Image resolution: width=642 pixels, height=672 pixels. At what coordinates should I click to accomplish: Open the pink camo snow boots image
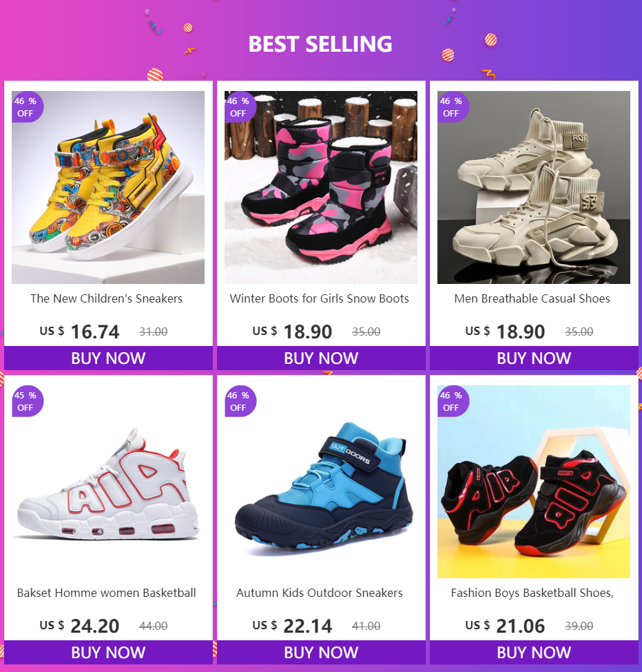click(321, 187)
